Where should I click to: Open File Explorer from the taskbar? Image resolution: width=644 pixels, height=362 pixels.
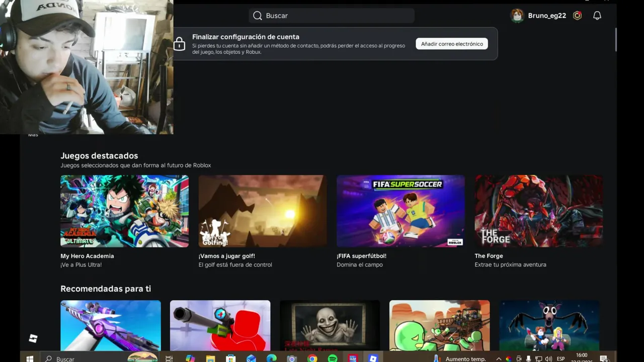pos(210,358)
